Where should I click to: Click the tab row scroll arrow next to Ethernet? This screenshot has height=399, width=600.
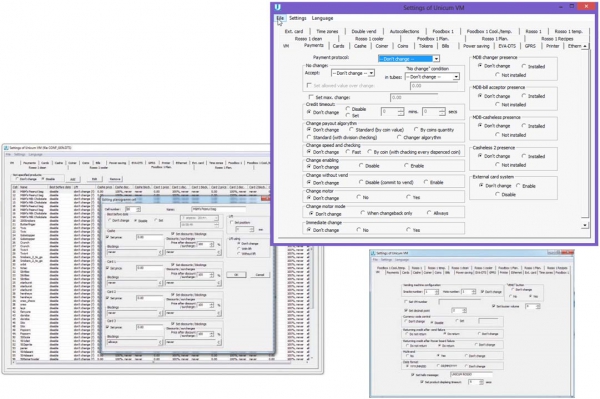585,46
